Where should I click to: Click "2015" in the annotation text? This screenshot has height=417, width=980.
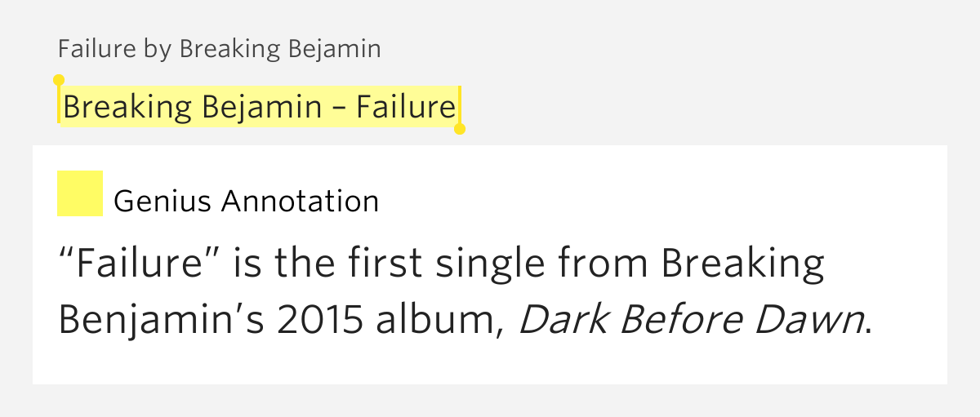(319, 322)
